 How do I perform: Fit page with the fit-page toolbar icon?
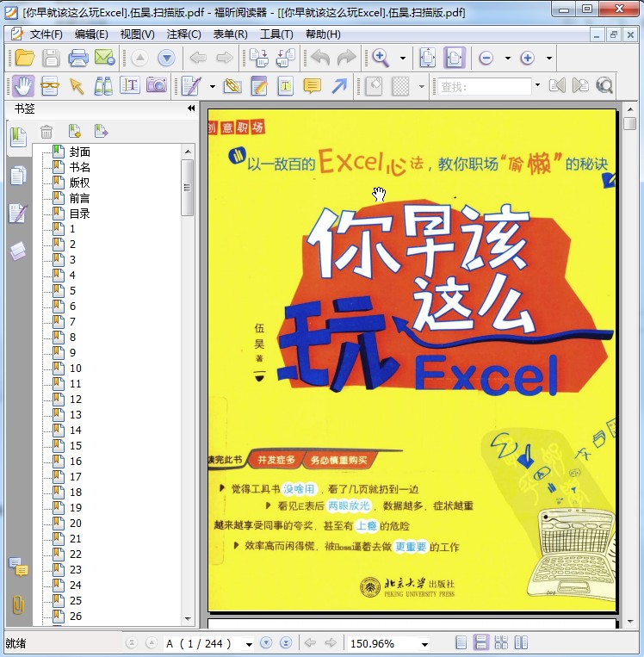pyautogui.click(x=428, y=58)
